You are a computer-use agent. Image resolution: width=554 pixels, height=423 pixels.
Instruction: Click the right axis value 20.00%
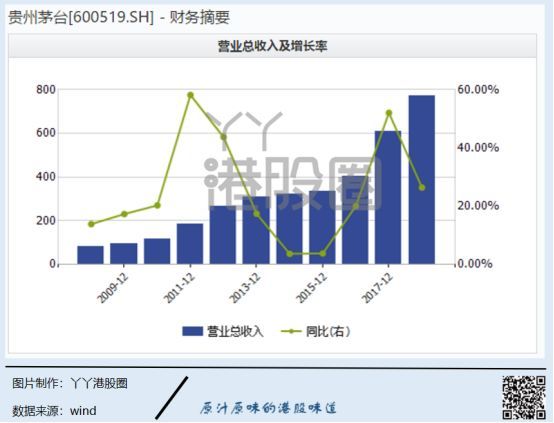[x=478, y=205]
